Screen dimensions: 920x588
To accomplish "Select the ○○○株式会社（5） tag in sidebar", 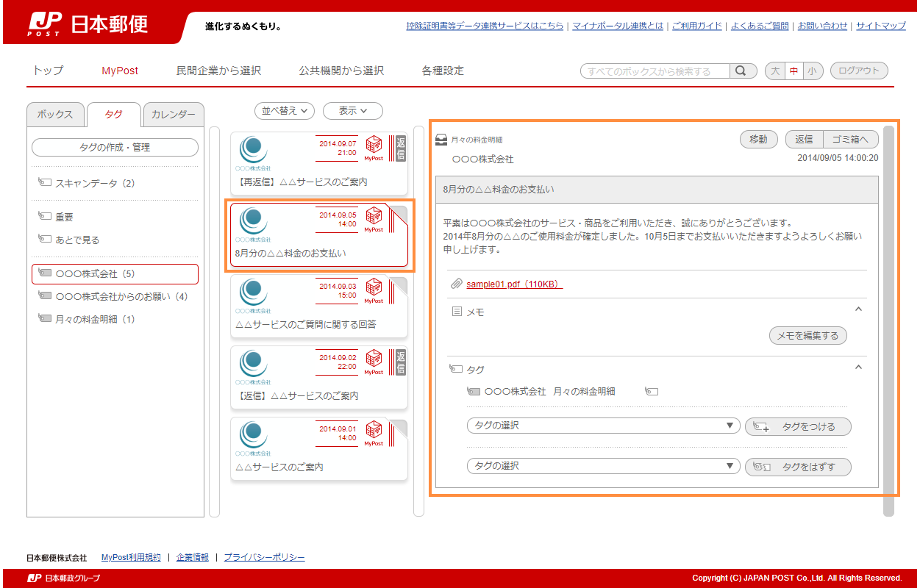I will pos(115,273).
